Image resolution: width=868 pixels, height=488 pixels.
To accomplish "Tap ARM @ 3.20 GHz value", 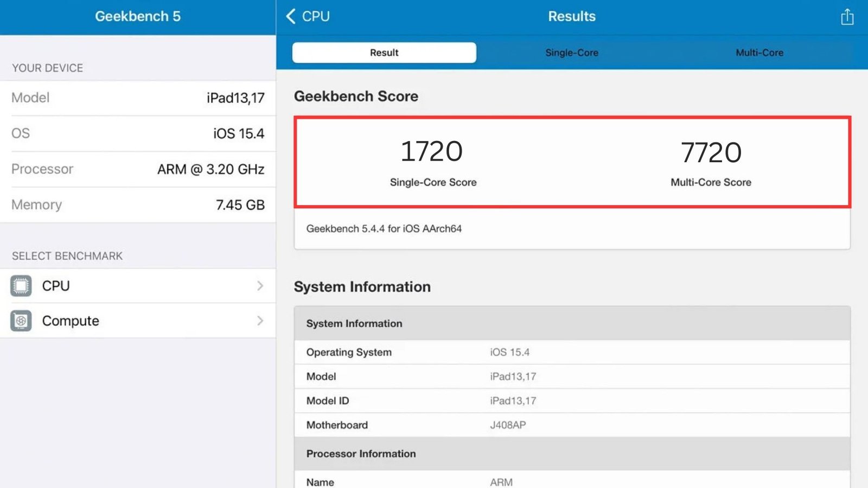I will pos(211,169).
